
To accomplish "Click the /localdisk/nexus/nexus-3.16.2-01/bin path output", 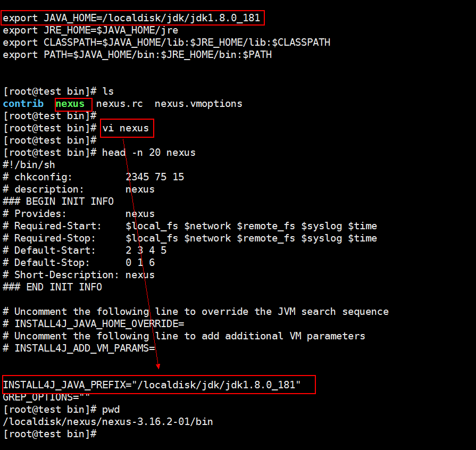I will pyautogui.click(x=108, y=421).
